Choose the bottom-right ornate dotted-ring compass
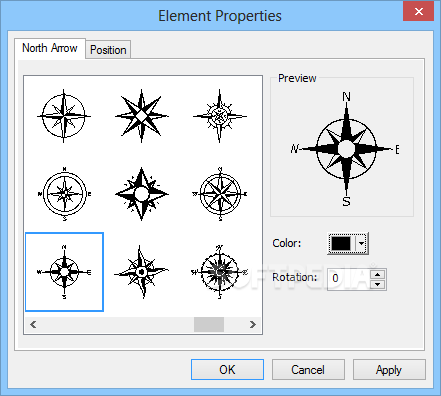 pyautogui.click(x=220, y=272)
